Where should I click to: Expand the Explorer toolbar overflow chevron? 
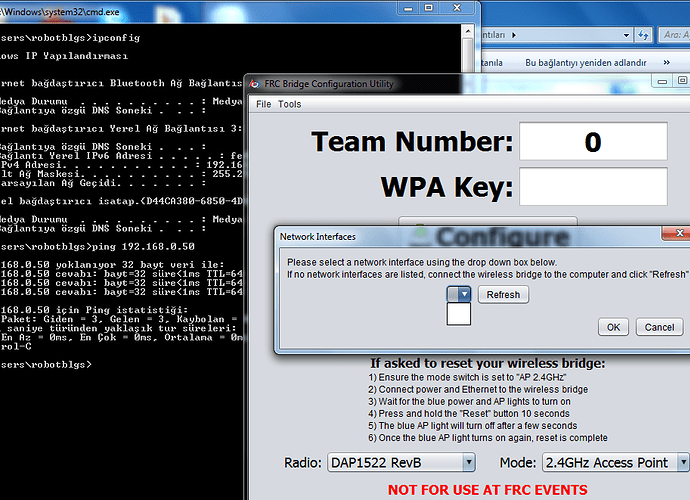tap(667, 62)
